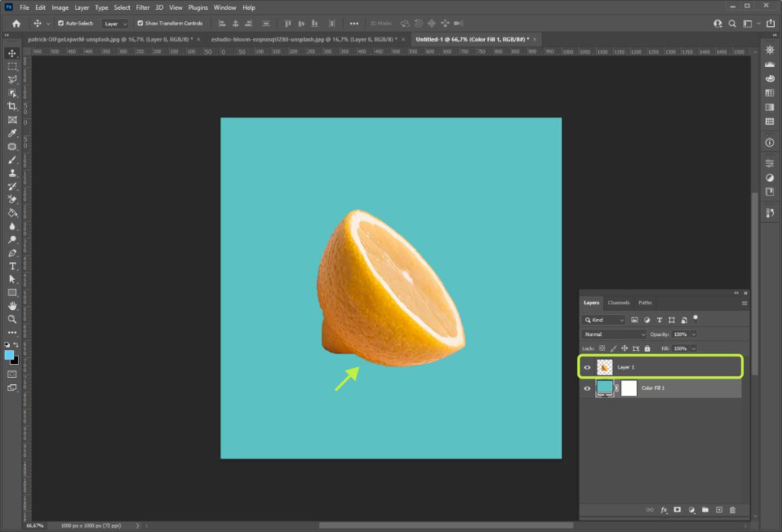The image size is (782, 532).
Task: Select the Frame tool
Action: pos(12,120)
